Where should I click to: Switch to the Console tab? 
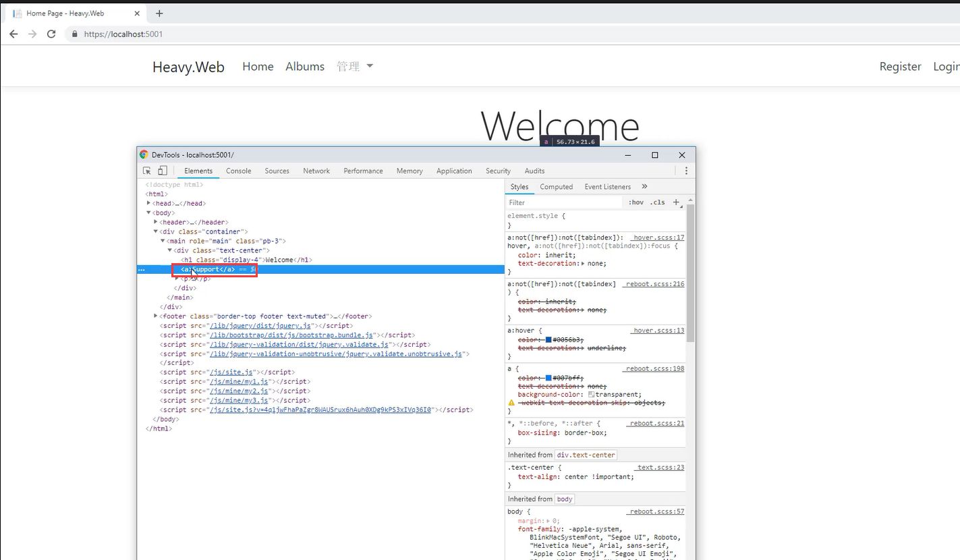point(238,171)
